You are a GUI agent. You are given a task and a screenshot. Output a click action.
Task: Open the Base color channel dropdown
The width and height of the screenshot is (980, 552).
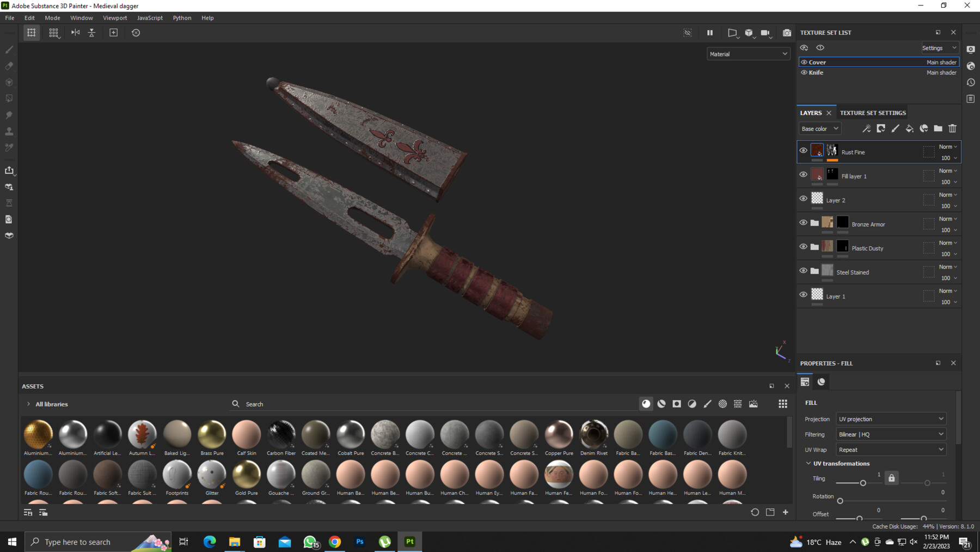click(819, 129)
